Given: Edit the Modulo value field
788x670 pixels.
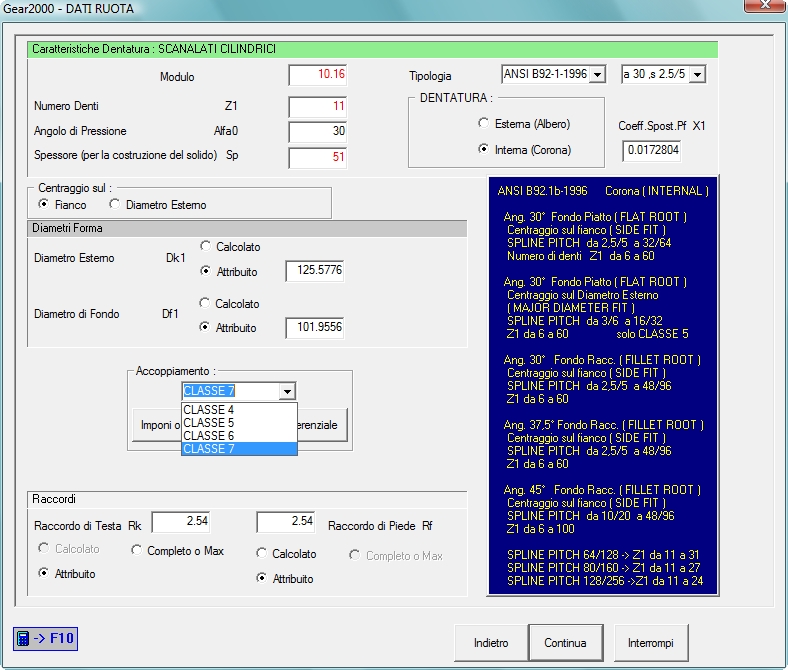Looking at the screenshot, I should (x=318, y=75).
